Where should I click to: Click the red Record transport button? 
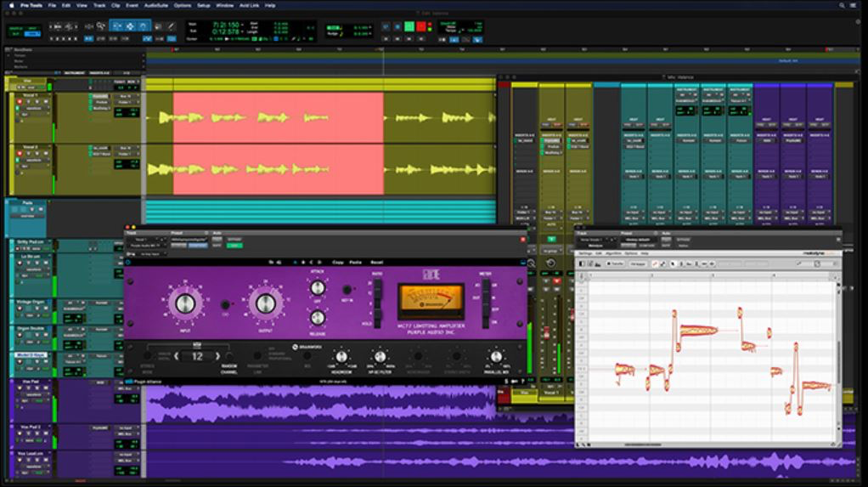pos(421,26)
